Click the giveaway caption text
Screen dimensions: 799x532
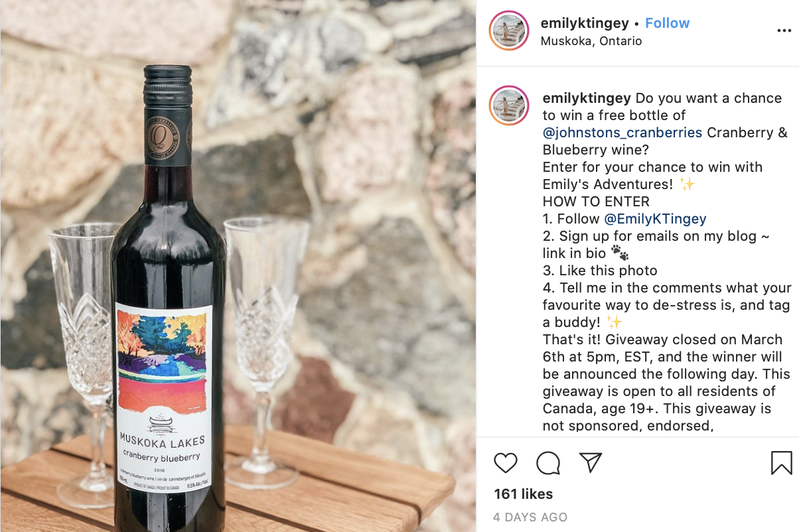[x=667, y=262]
